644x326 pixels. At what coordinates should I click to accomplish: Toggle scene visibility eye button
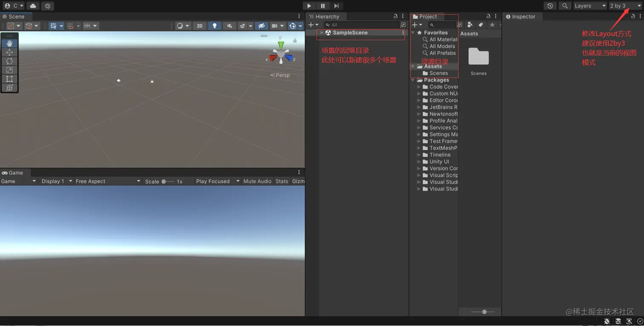[x=262, y=26]
